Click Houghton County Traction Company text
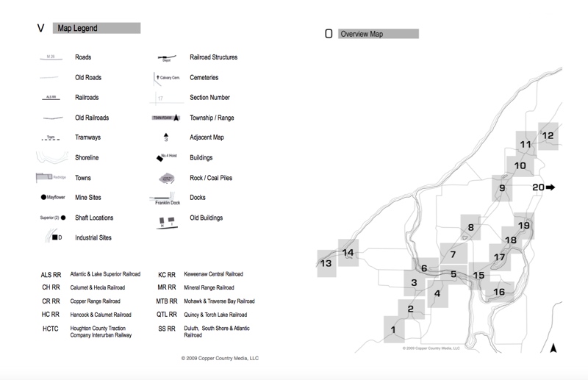This screenshot has height=380, width=588. click(x=101, y=331)
